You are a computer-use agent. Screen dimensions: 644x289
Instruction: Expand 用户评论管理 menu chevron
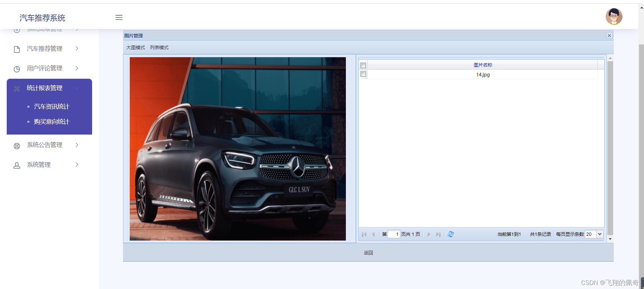pyautogui.click(x=77, y=68)
